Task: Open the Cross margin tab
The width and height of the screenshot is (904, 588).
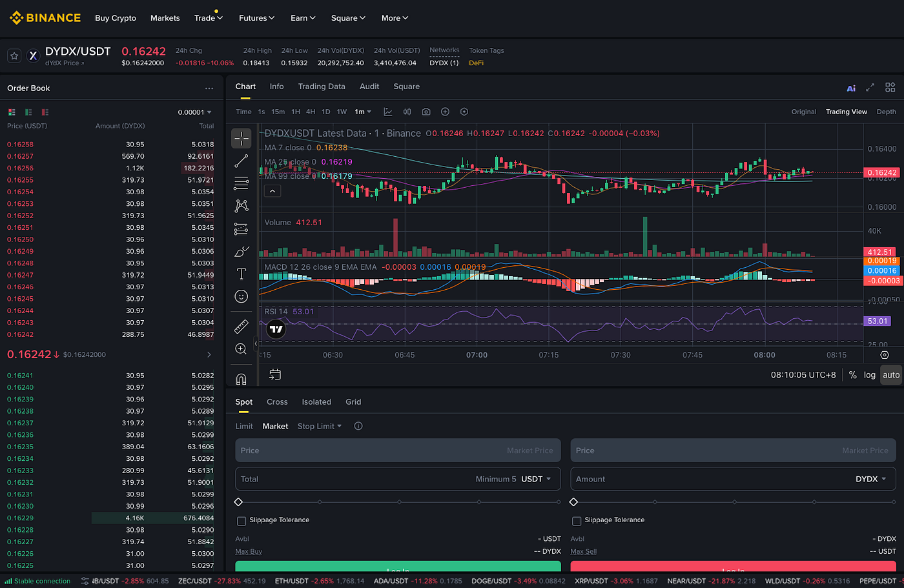Action: (277, 402)
